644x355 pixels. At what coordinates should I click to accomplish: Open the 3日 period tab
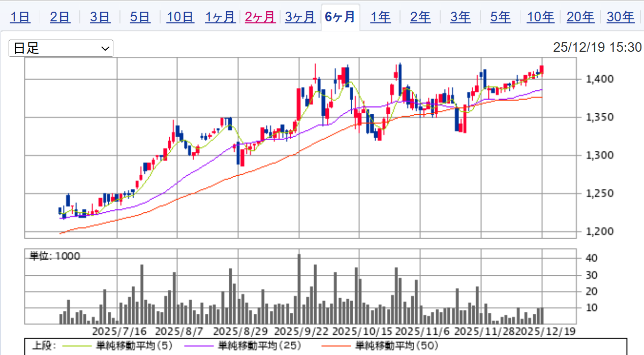pyautogui.click(x=100, y=17)
